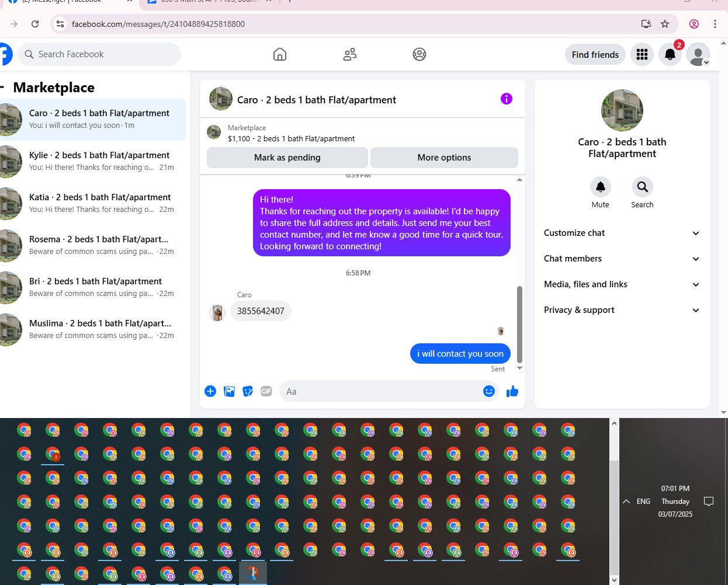Open more actions plus icon in composer
The width and height of the screenshot is (728, 585).
tap(210, 391)
